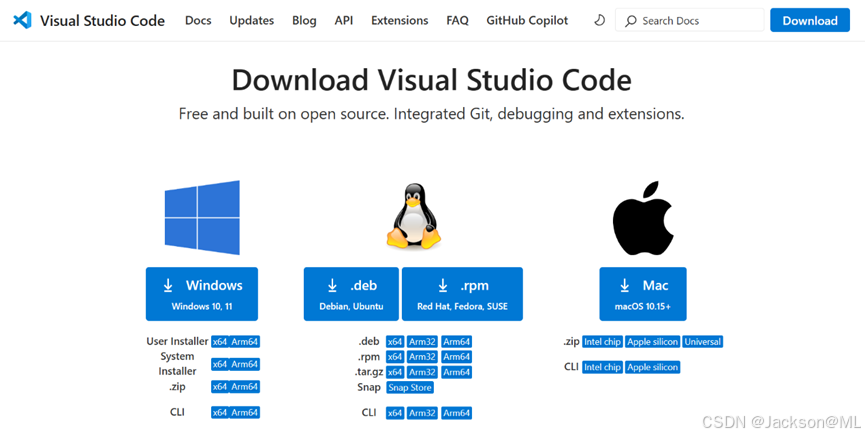
Task: Select Windows User Installer x64
Action: point(220,342)
